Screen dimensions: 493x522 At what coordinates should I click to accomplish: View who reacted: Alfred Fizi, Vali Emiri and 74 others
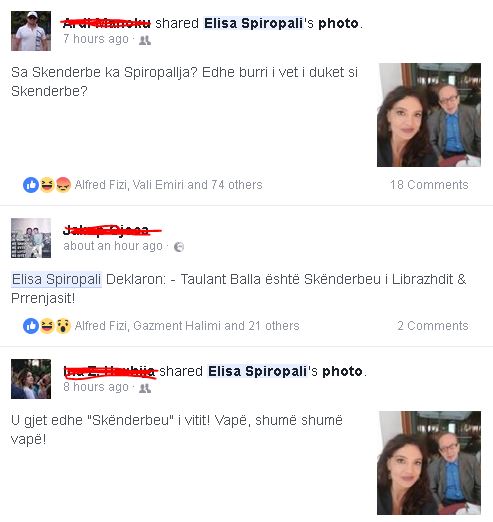click(168, 185)
